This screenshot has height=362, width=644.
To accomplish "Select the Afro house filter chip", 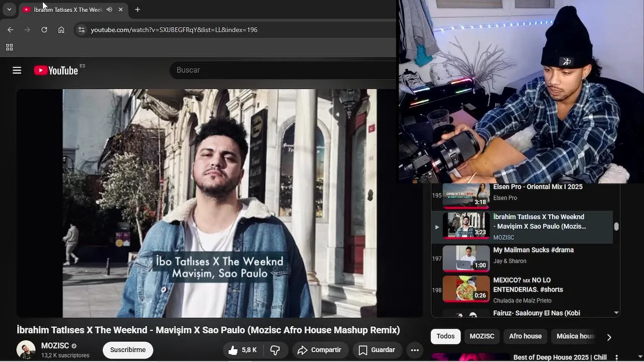I will pyautogui.click(x=525, y=336).
